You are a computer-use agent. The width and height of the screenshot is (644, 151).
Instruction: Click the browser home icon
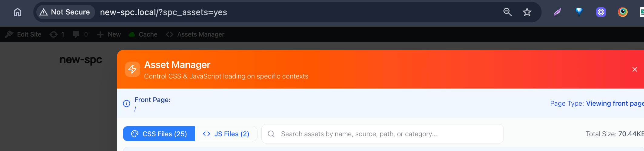18,12
